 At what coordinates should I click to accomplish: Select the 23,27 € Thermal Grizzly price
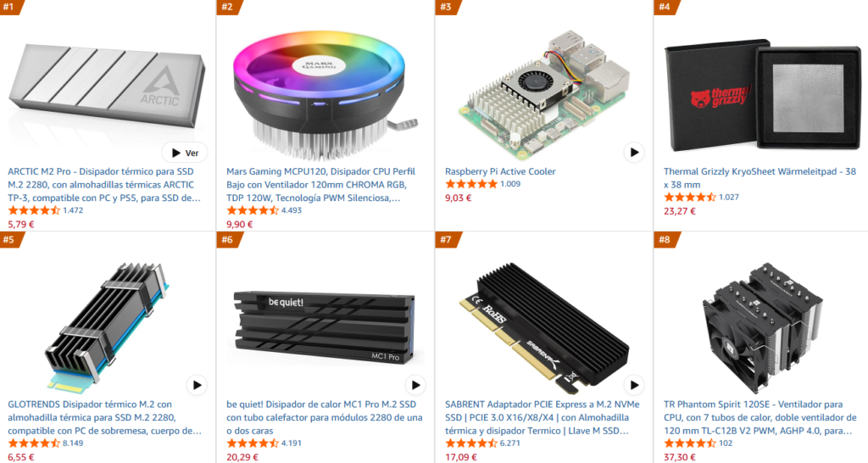coord(679,211)
